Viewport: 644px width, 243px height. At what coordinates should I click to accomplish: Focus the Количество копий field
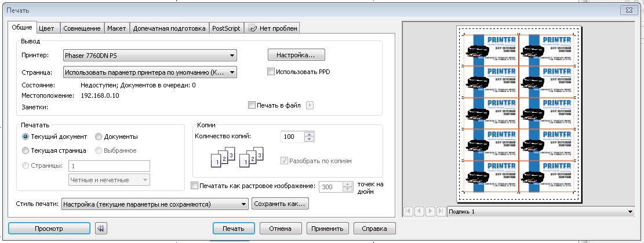click(x=293, y=137)
